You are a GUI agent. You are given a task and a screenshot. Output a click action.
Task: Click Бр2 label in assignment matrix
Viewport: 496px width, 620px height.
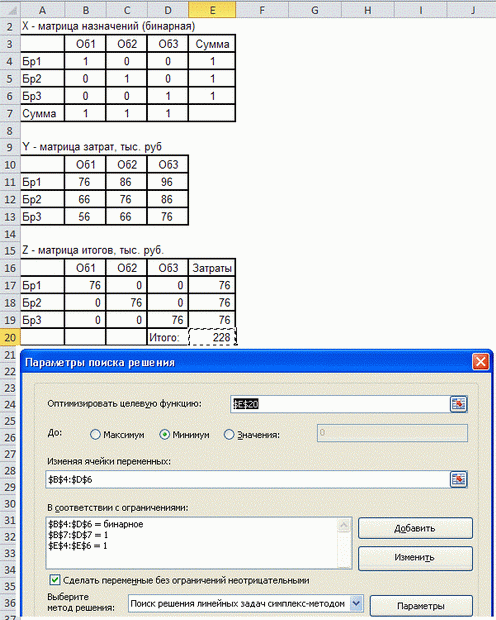pyautogui.click(x=42, y=79)
